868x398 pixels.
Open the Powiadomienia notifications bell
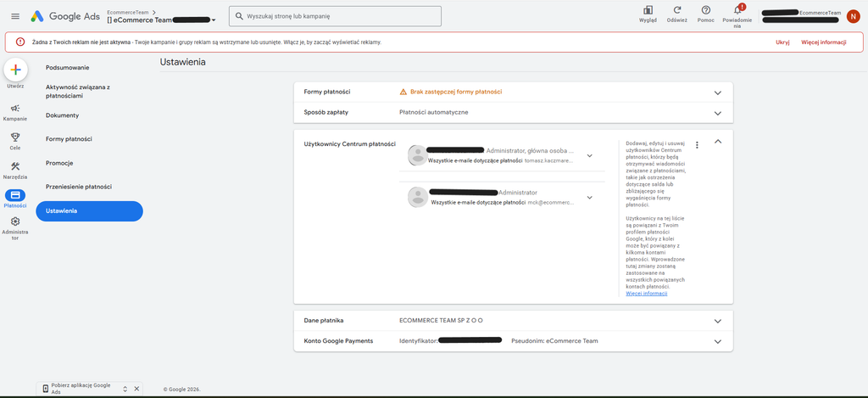(737, 10)
